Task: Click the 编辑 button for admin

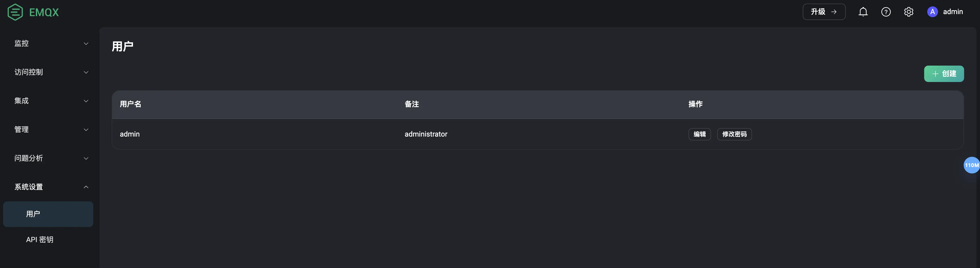Action: click(x=699, y=134)
